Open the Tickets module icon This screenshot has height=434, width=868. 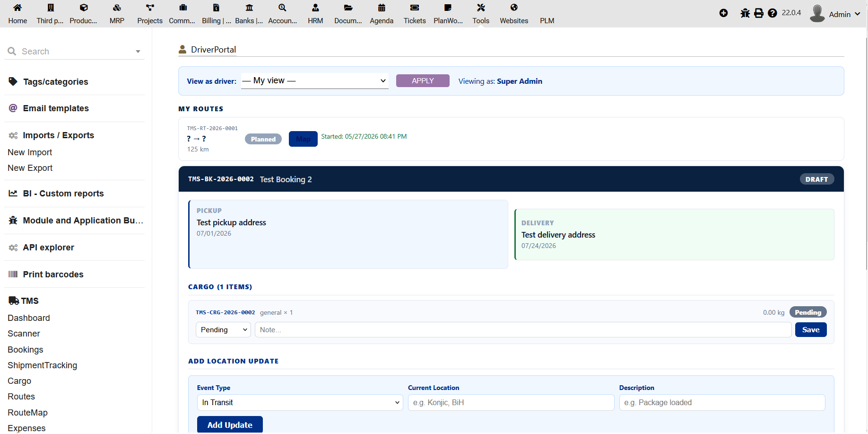click(x=415, y=8)
